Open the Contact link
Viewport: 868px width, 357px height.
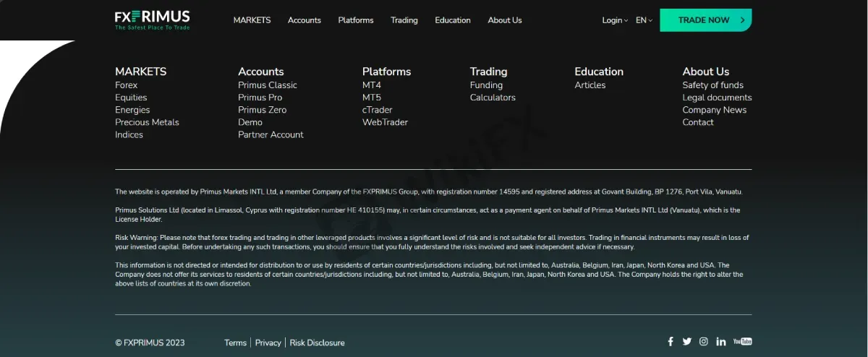[698, 122]
